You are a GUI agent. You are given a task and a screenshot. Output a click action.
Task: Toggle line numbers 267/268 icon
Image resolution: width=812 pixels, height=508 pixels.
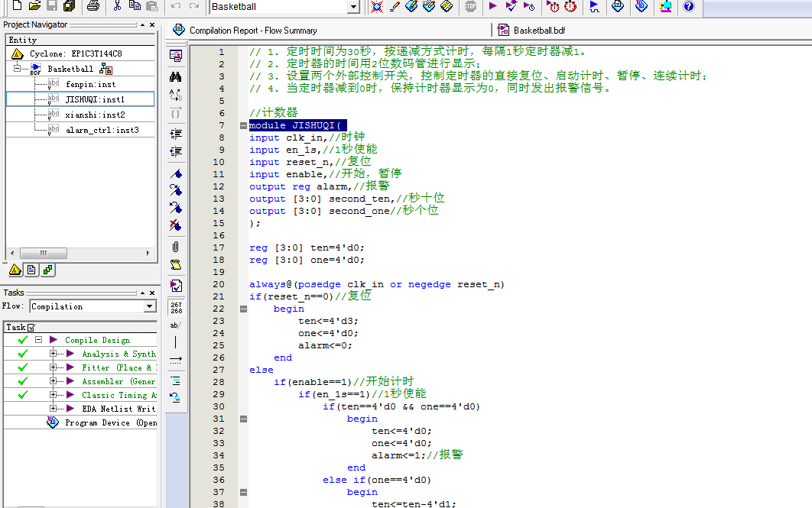coord(176,308)
